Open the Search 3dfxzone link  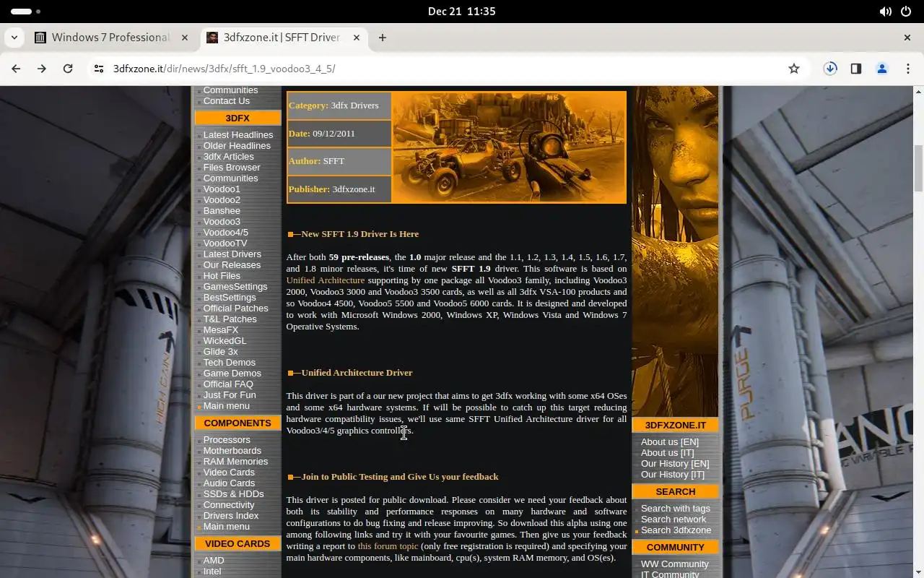point(676,530)
